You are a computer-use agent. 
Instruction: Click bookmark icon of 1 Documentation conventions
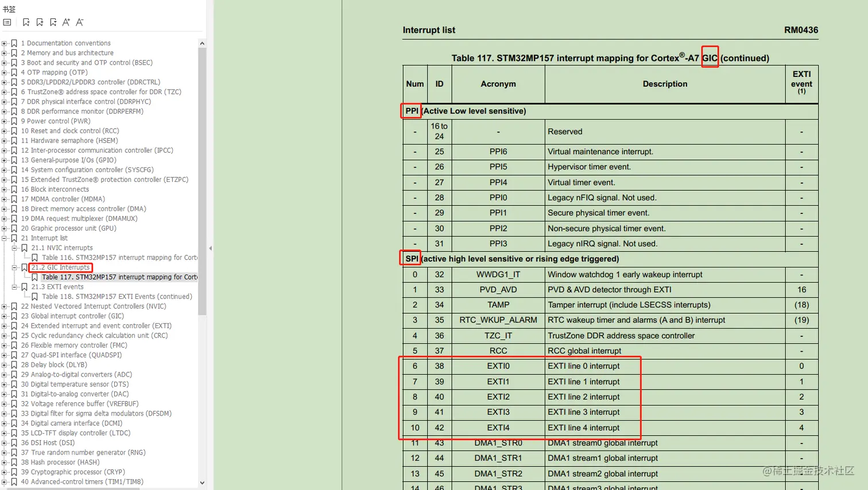(14, 43)
